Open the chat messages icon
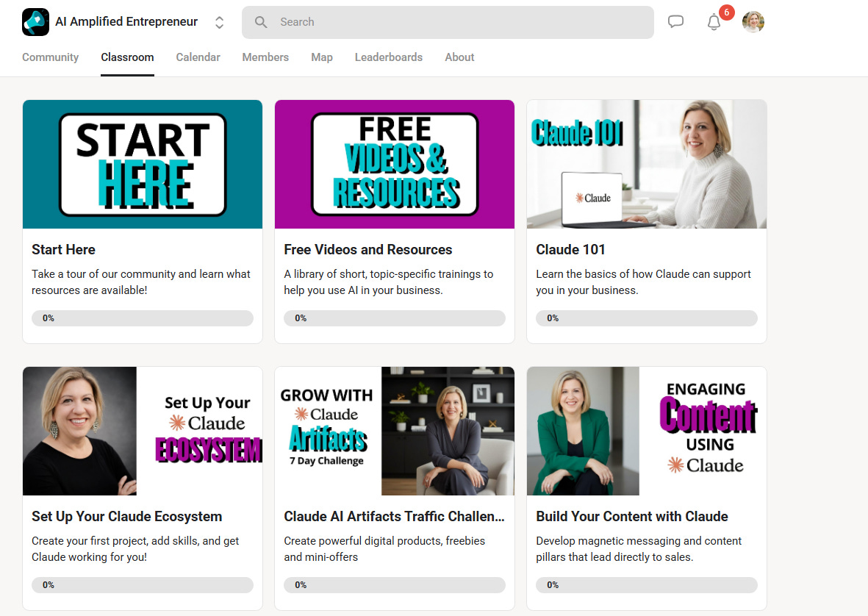 point(675,22)
